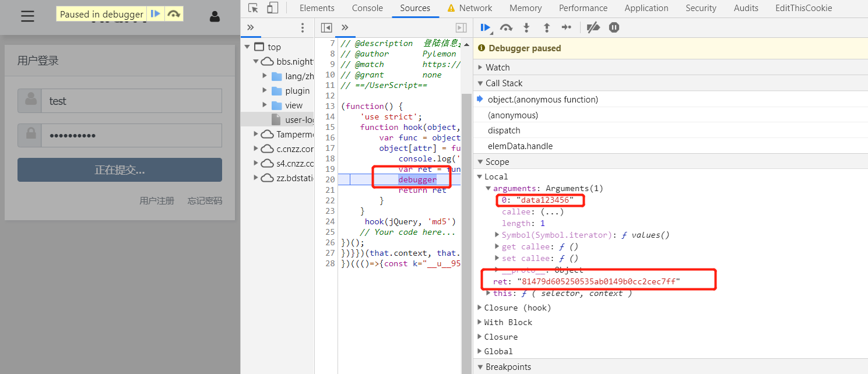Open the 忘记密码 link

tap(205, 201)
